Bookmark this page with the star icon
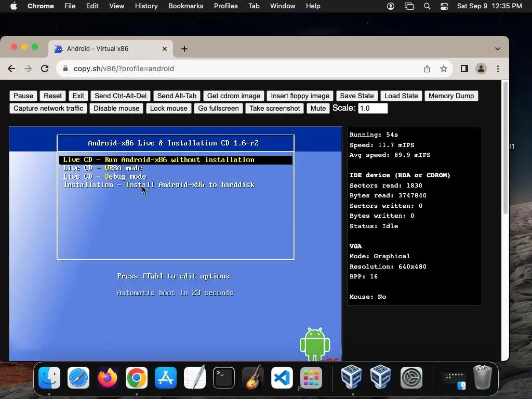Screen dimensions: 532x399 [444, 69]
